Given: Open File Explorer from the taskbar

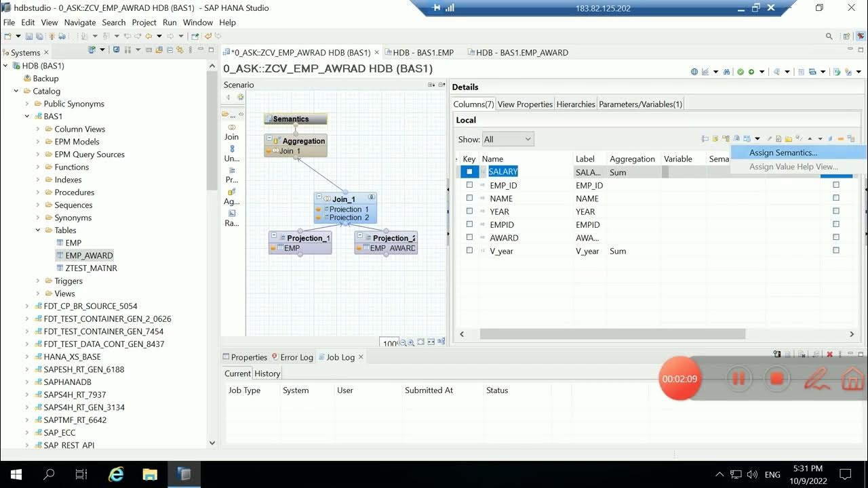Looking at the screenshot, I should 150,474.
